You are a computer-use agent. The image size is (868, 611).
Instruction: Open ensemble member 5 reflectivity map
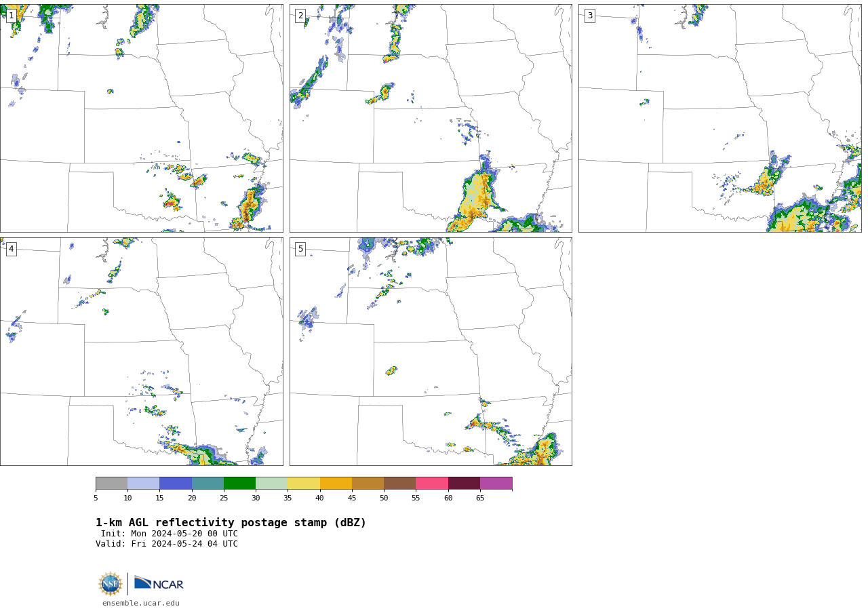point(431,351)
